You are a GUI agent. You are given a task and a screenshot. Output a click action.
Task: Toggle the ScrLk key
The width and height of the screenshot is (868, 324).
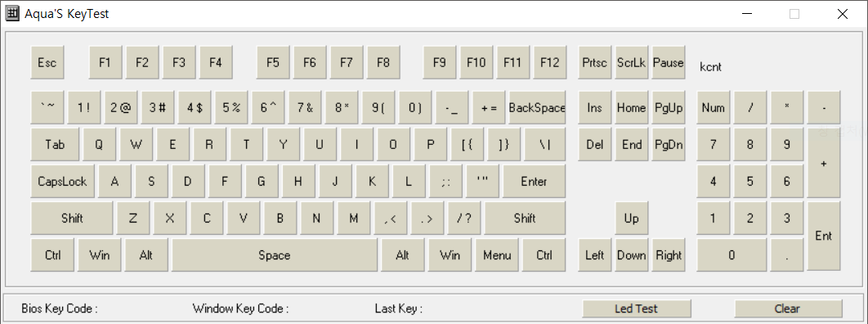[632, 62]
